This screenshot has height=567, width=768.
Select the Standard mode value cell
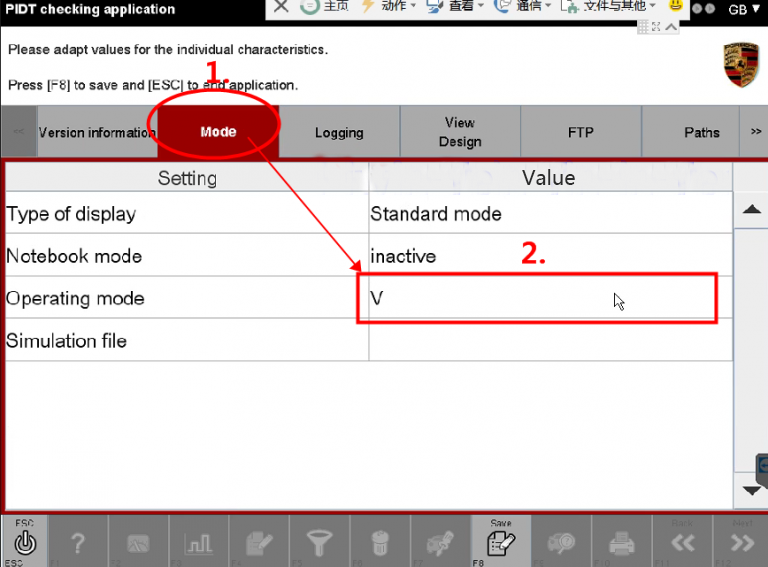click(550, 213)
